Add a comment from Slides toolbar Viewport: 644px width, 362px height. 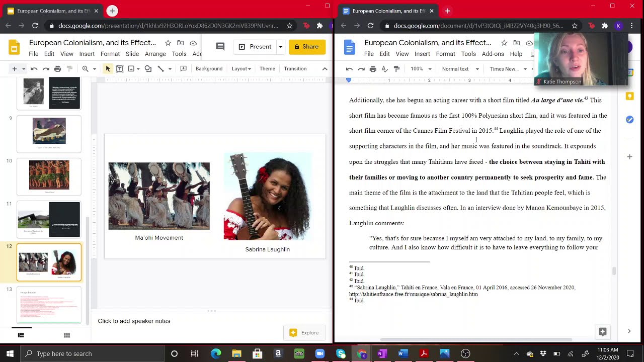(183, 69)
